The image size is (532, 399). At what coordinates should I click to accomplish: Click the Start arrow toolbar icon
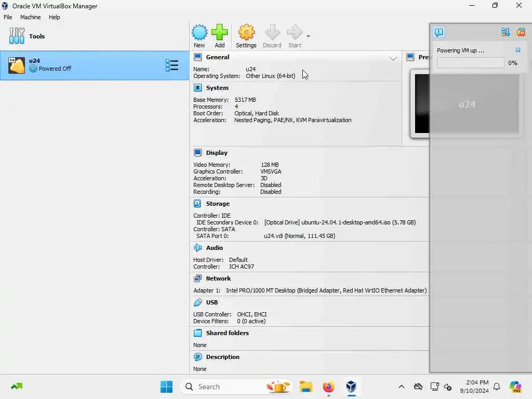point(295,33)
